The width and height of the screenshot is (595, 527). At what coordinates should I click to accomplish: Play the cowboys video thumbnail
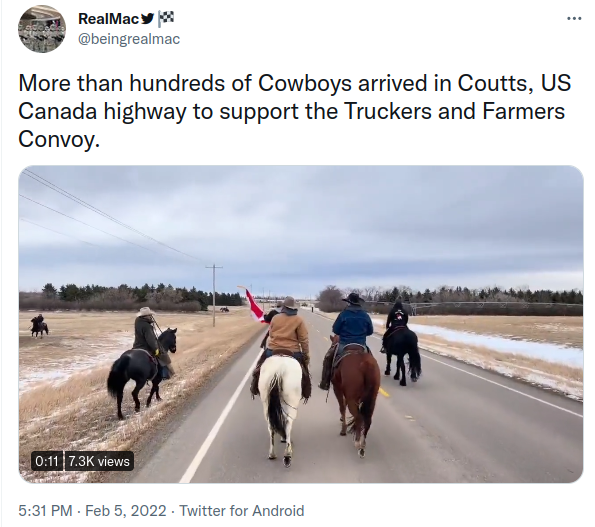[301, 324]
